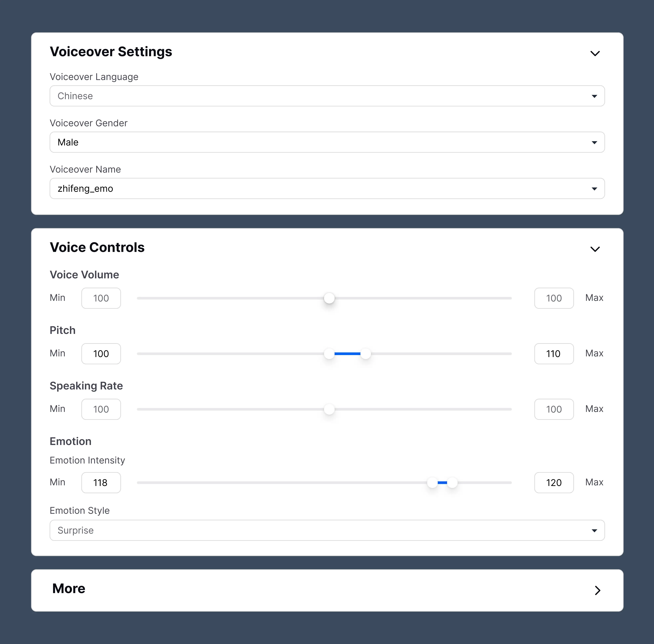Open the Voiceover Gender dropdown

pyautogui.click(x=327, y=142)
